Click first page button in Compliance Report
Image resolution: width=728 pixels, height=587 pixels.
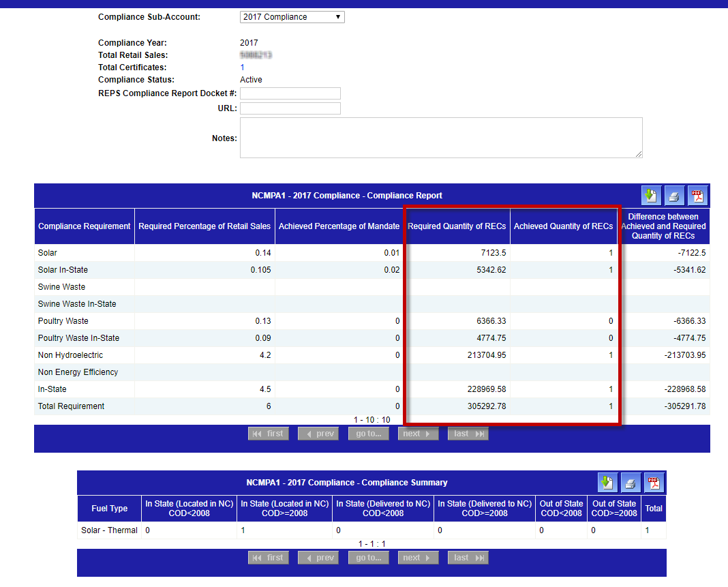click(269, 434)
